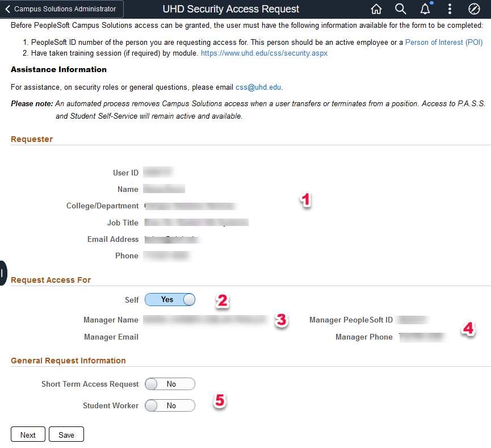Open the search magnifier icon

[401, 9]
